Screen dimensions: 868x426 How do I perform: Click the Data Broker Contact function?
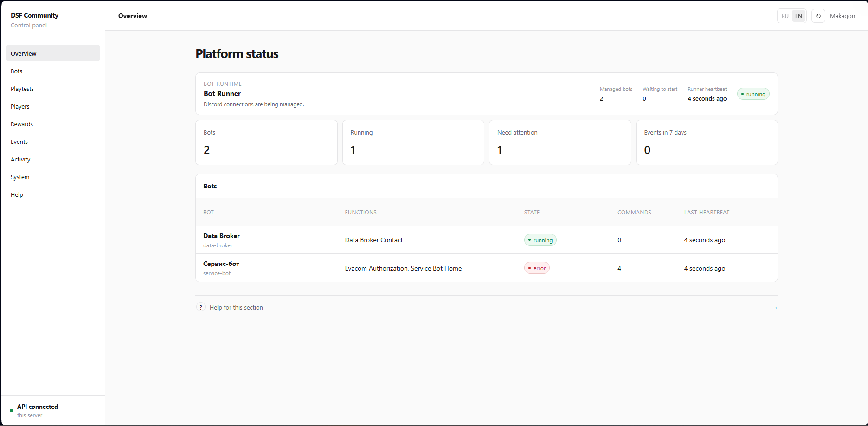click(373, 240)
